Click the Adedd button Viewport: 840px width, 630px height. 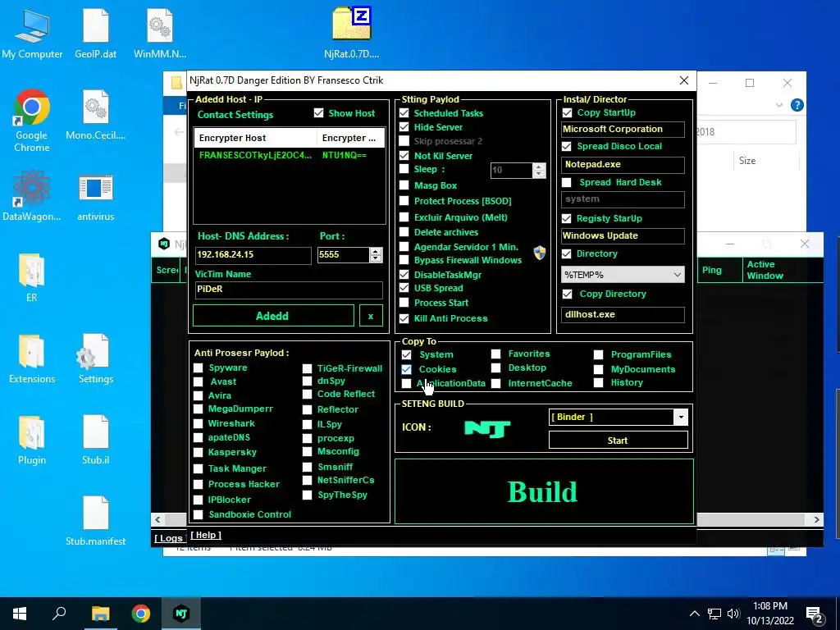coord(273,316)
